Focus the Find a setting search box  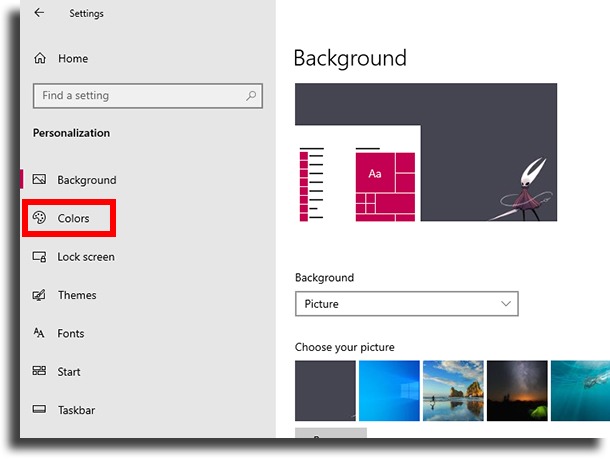click(x=148, y=96)
